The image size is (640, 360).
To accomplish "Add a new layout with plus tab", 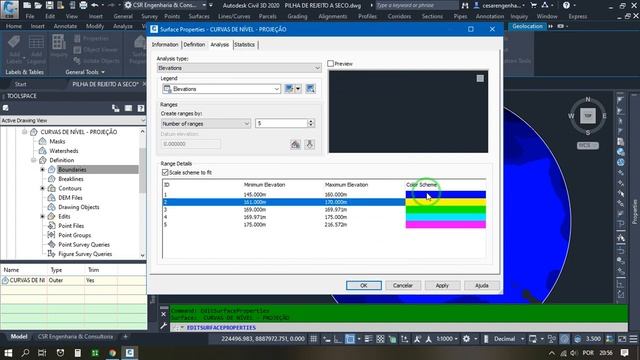I will pos(125,337).
